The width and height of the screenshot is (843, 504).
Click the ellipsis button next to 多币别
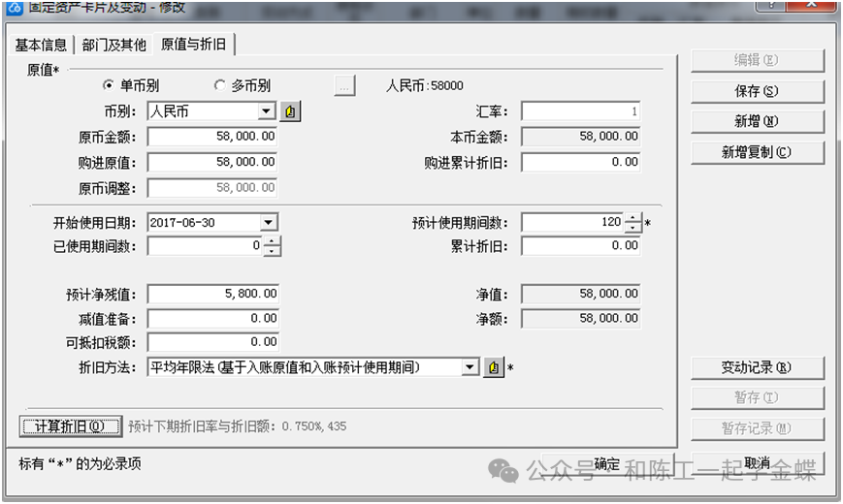point(344,86)
